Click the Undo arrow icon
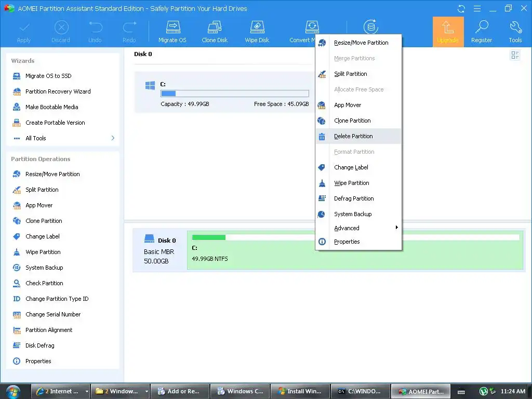 96,27
